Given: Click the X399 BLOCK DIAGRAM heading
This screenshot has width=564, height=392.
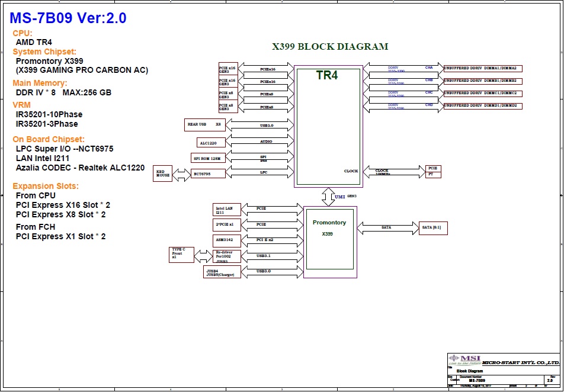Looking at the screenshot, I should (x=330, y=47).
